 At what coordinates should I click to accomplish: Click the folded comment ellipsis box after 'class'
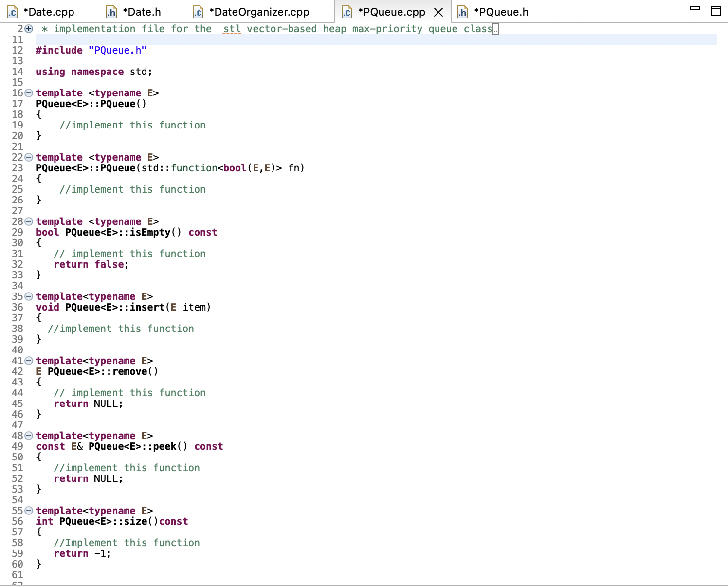496,29
